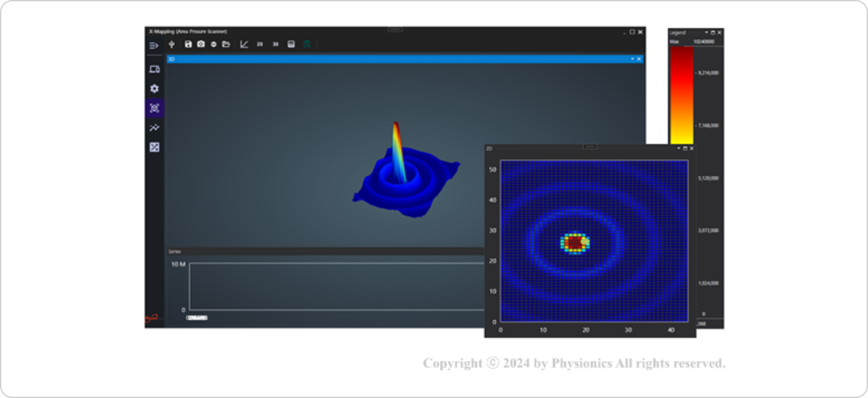Click the '9,216,000' legend value

tap(709, 73)
